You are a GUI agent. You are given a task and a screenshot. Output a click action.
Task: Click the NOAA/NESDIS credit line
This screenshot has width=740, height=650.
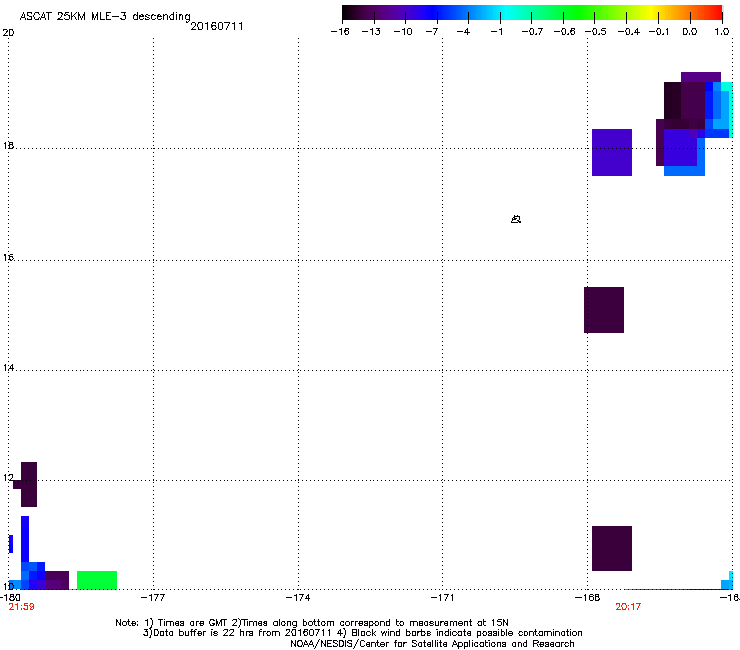pyautogui.click(x=432, y=644)
